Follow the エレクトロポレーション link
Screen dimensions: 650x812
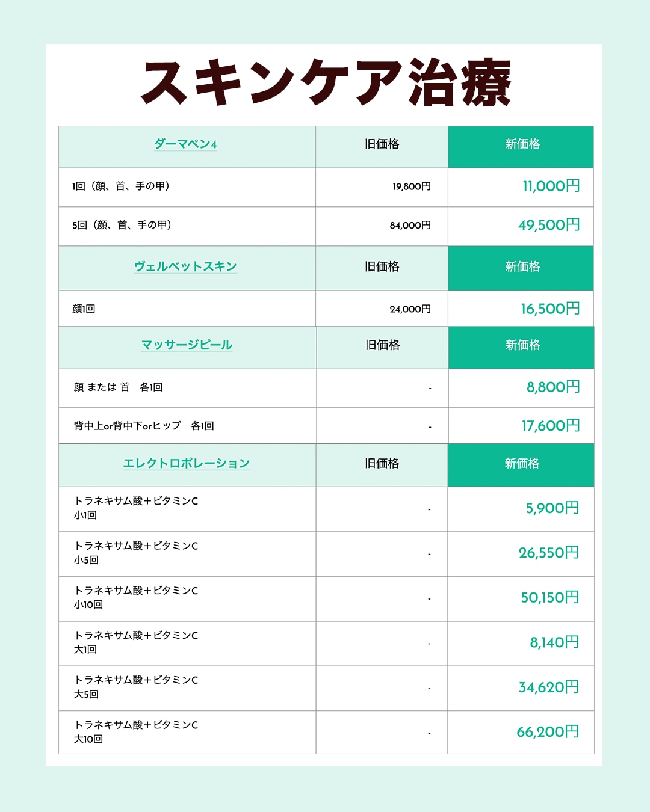(x=187, y=463)
